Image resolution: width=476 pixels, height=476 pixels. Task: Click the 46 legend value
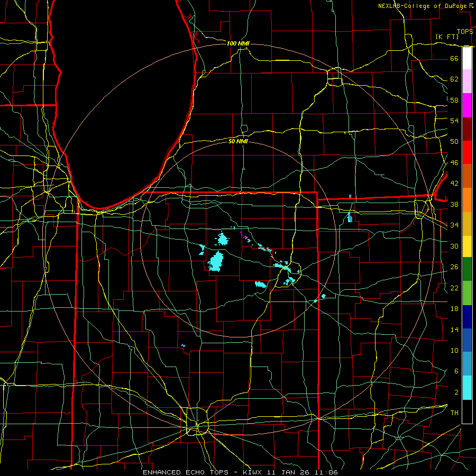[454, 163]
